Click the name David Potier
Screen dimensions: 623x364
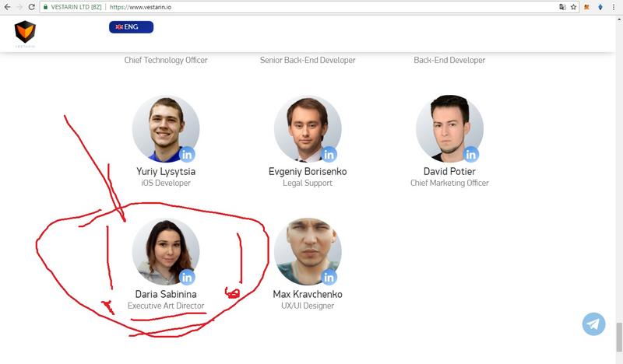[x=449, y=171]
